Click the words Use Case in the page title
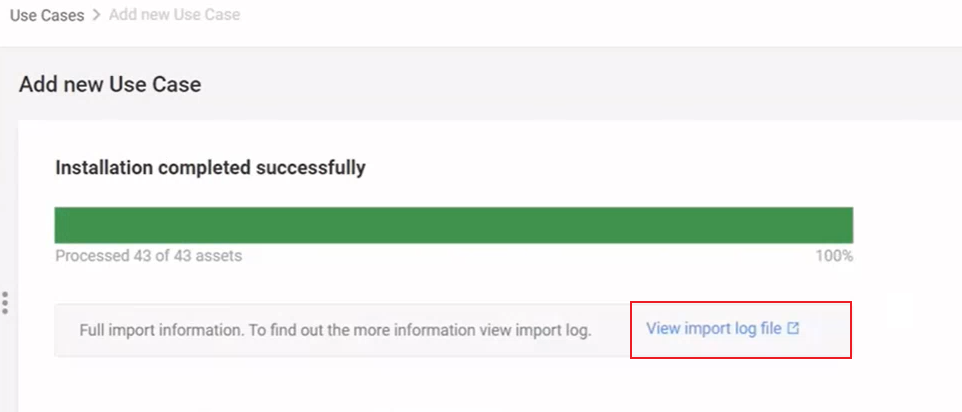Screen dimensions: 962x412 (155, 84)
